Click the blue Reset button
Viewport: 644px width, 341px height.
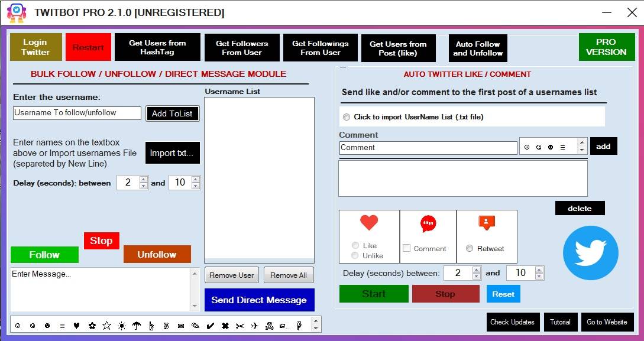(503, 294)
